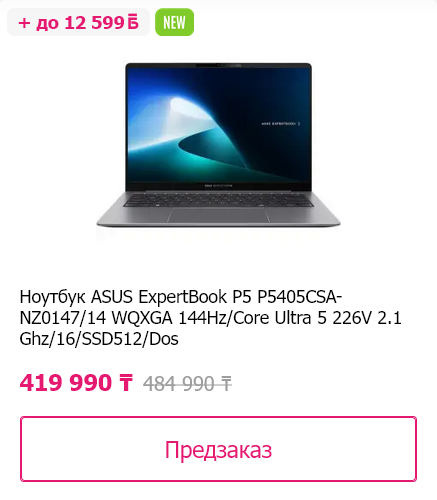Click the pink border of the Предзаказ button

point(218,417)
